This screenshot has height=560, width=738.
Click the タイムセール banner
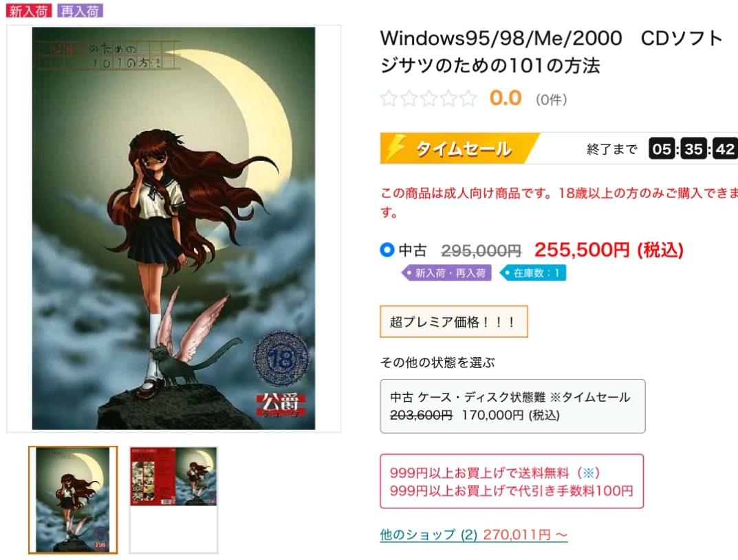tap(460, 148)
